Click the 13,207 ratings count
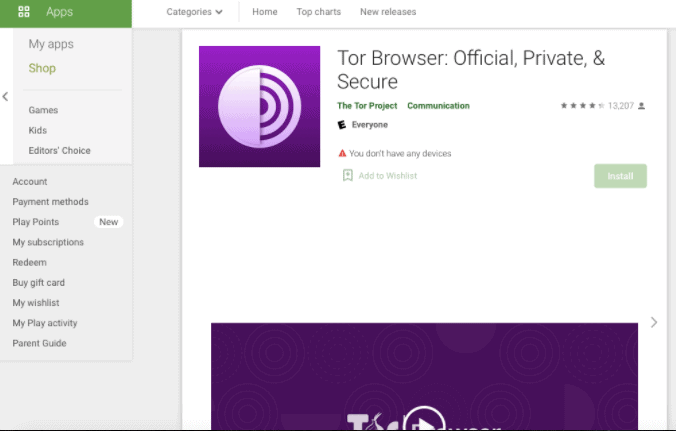676x431 pixels. point(621,106)
